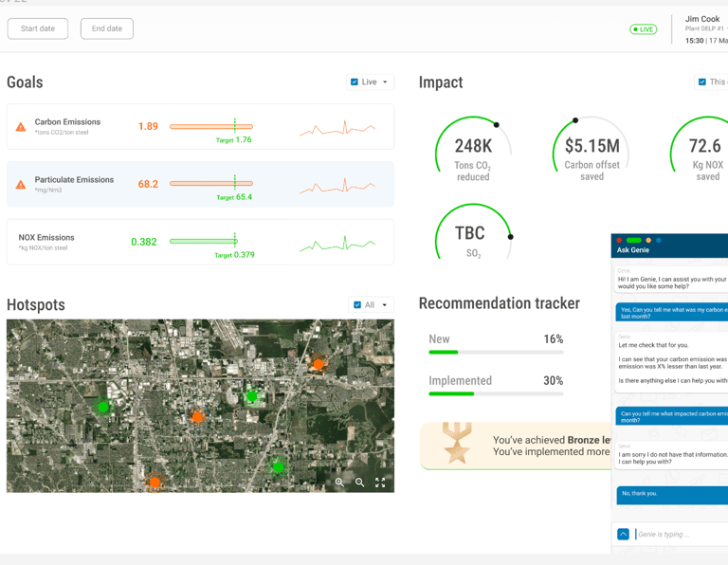Click the New recommendations progress bar
The height and width of the screenshot is (565, 728).
(x=496, y=353)
